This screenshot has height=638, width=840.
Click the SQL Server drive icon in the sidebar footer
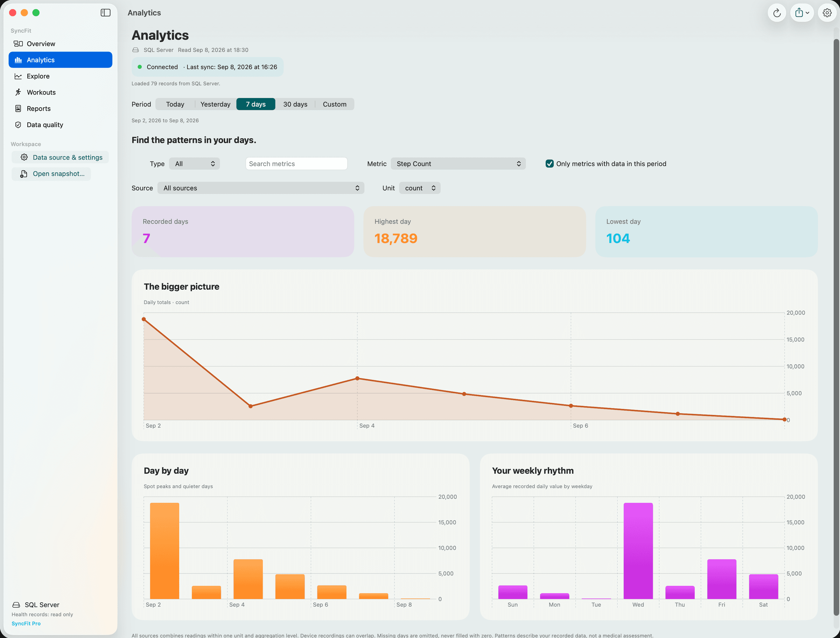point(16,605)
